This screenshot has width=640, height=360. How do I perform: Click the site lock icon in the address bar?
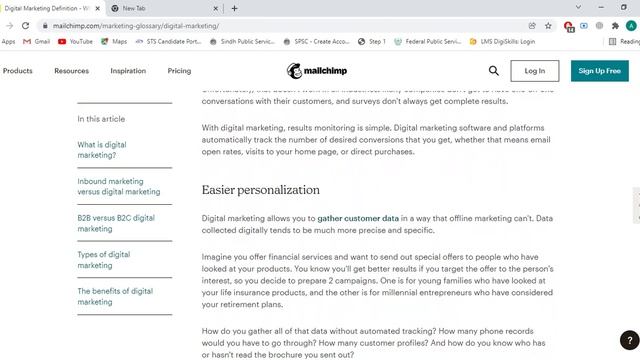[45, 26]
